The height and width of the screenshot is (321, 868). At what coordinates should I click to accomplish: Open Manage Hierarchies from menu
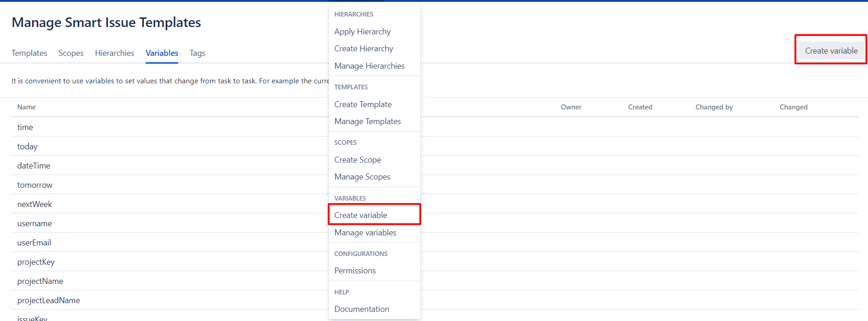pyautogui.click(x=369, y=66)
